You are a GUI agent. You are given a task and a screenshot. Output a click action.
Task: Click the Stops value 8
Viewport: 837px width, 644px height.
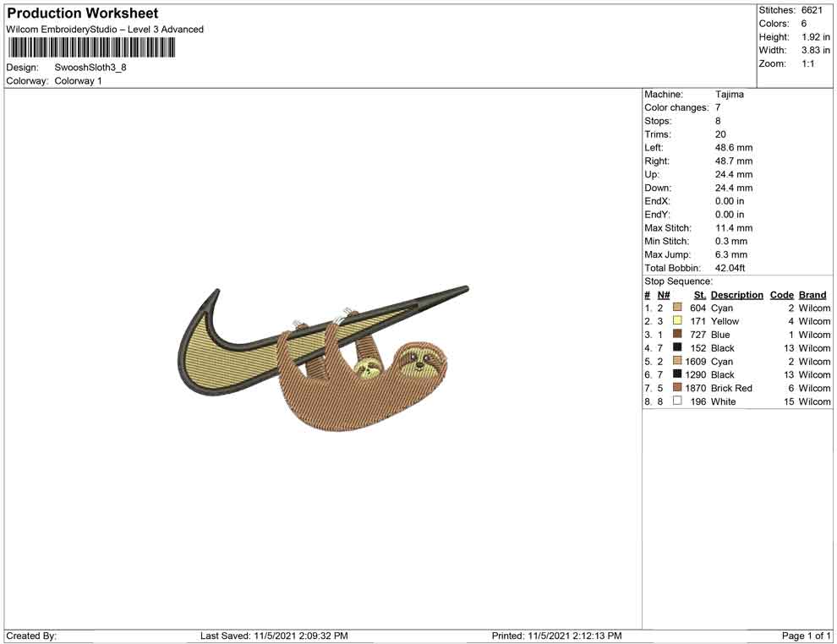[718, 121]
